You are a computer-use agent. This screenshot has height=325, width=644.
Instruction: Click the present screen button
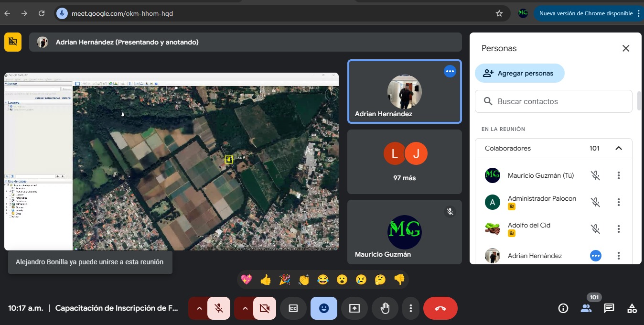tap(354, 308)
